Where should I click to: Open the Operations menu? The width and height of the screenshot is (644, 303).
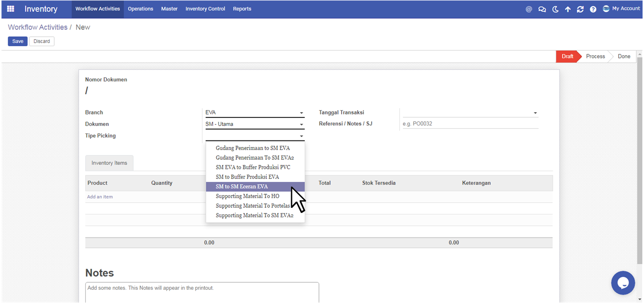pos(141,9)
